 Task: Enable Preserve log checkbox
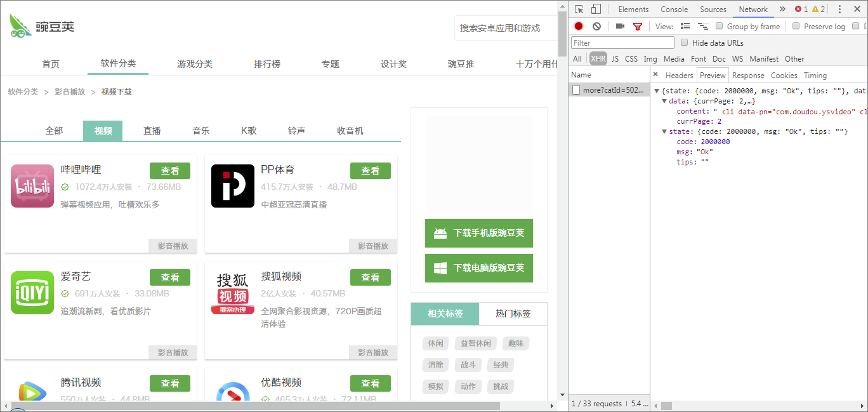coord(796,26)
